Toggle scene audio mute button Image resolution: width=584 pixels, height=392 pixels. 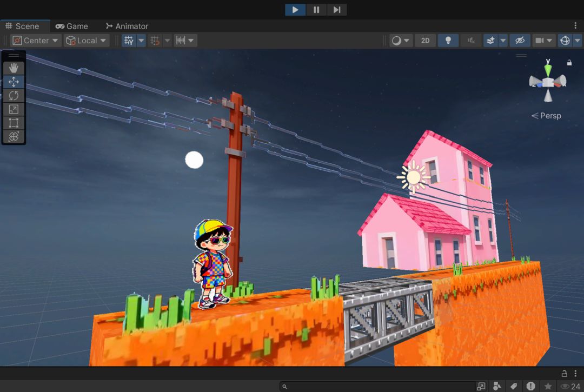471,41
